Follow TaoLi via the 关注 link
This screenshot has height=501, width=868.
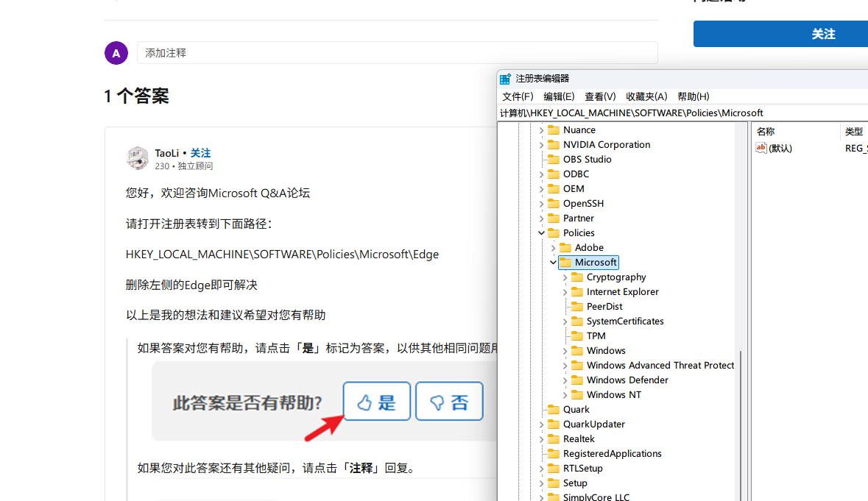click(x=200, y=153)
